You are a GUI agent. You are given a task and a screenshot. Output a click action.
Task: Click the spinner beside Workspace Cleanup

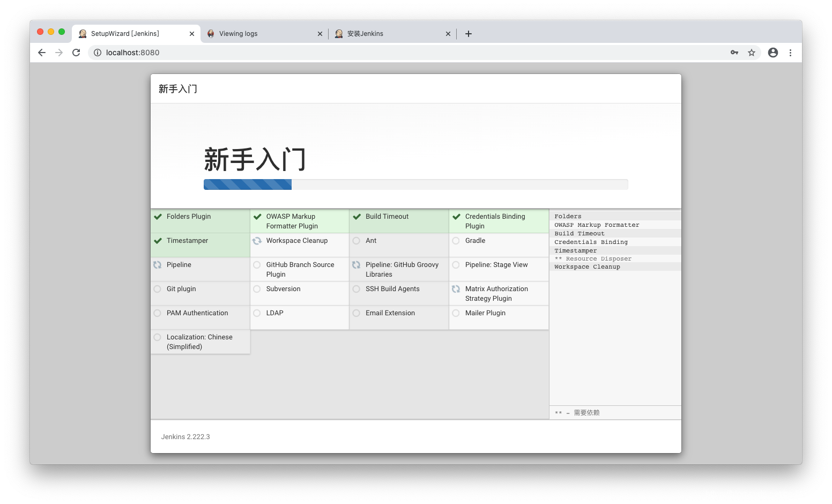(x=257, y=241)
